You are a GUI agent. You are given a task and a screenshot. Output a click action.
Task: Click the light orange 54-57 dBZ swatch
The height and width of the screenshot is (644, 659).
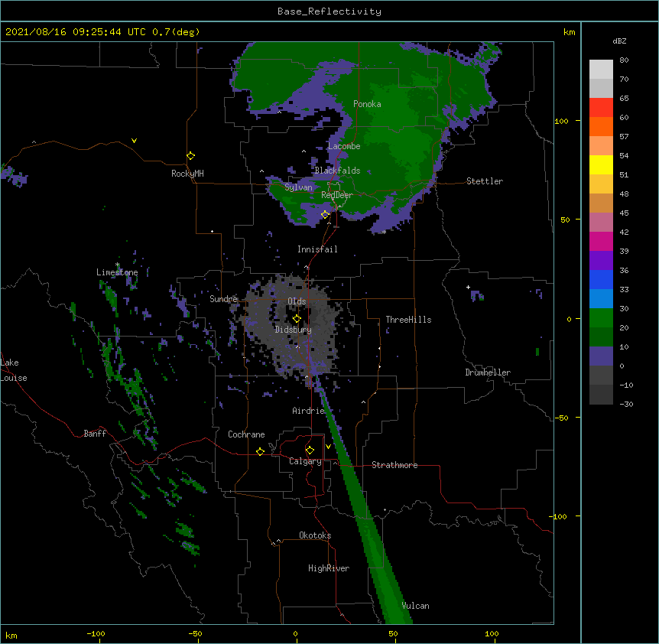(601, 146)
